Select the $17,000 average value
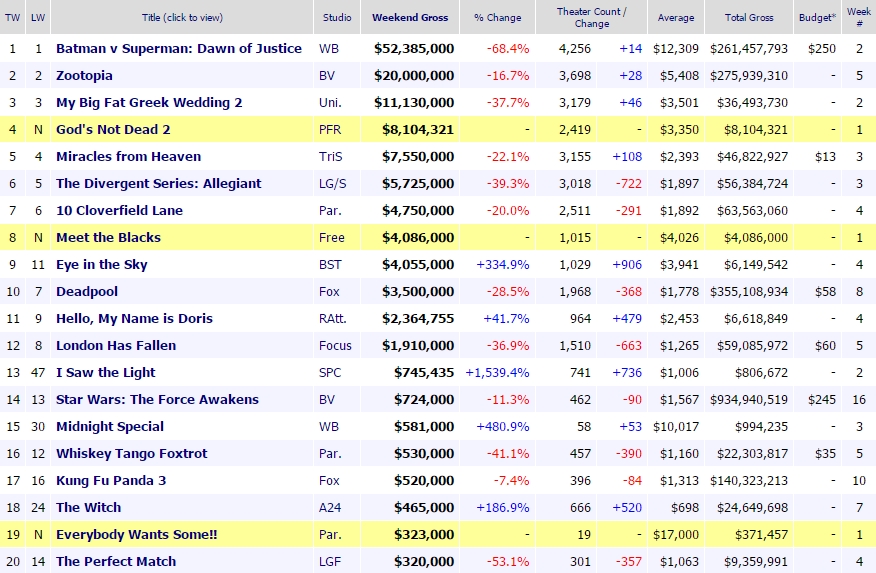Image resolution: width=876 pixels, height=573 pixels. point(676,534)
